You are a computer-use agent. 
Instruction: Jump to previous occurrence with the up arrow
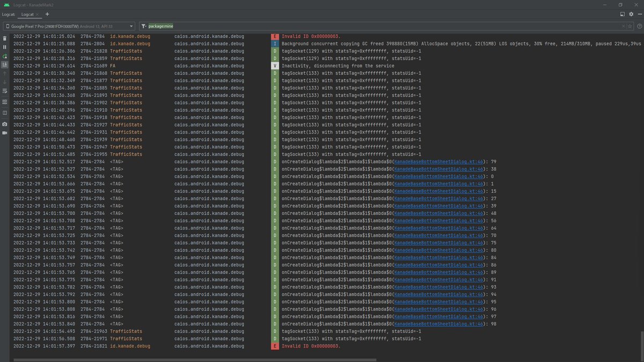5,73
